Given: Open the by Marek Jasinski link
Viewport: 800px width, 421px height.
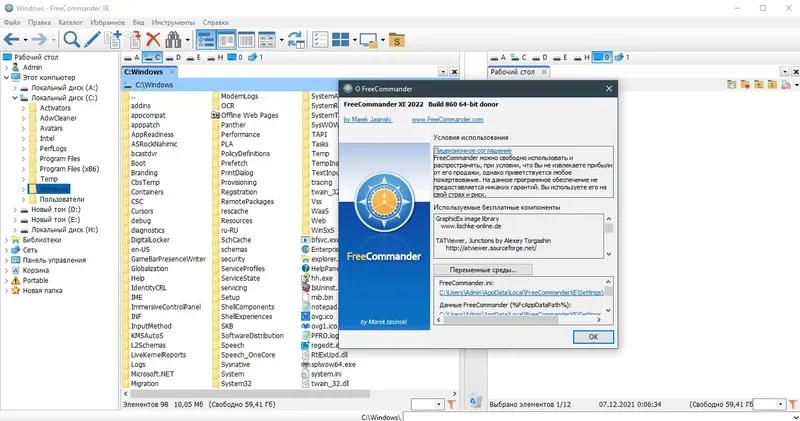Looking at the screenshot, I should coord(368,119).
